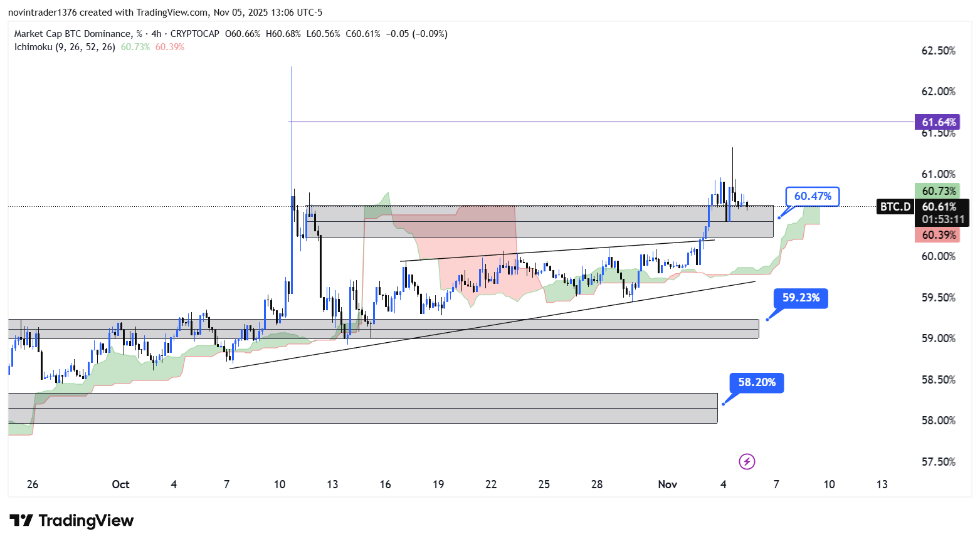Screen dimensions: 980x544
Task: Click the TradingView logo icon
Action: (x=21, y=521)
